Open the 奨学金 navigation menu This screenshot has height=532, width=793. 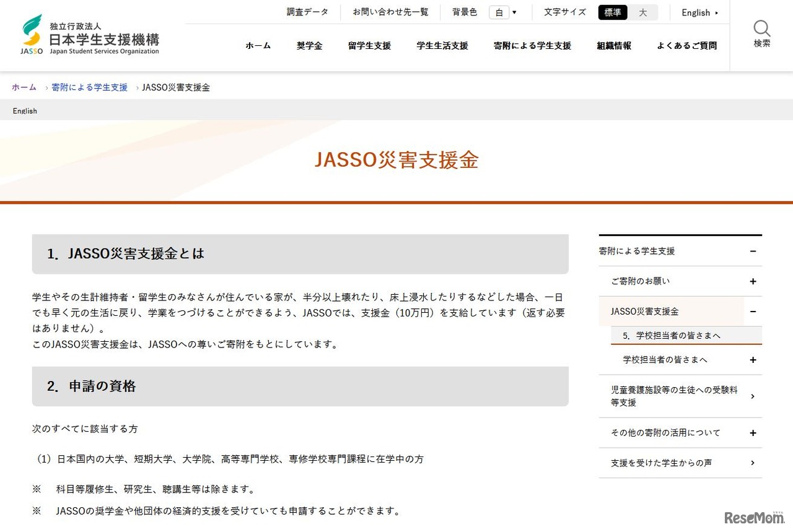click(309, 45)
